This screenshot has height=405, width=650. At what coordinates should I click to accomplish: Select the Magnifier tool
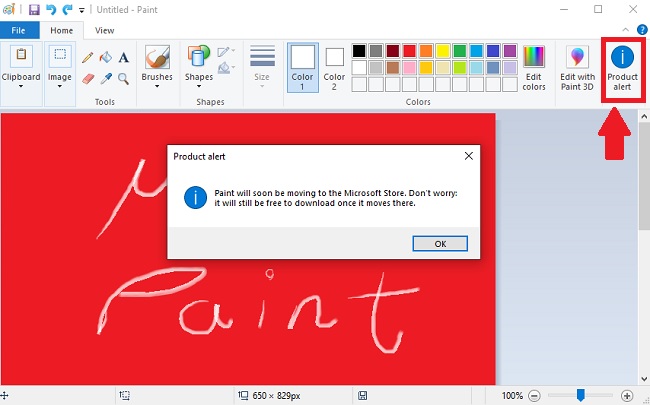click(124, 78)
